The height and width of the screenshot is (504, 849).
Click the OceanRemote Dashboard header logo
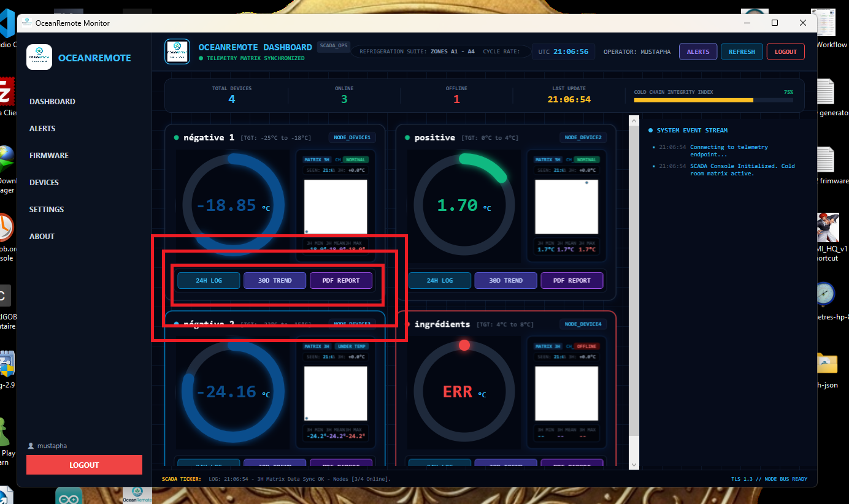pyautogui.click(x=177, y=52)
